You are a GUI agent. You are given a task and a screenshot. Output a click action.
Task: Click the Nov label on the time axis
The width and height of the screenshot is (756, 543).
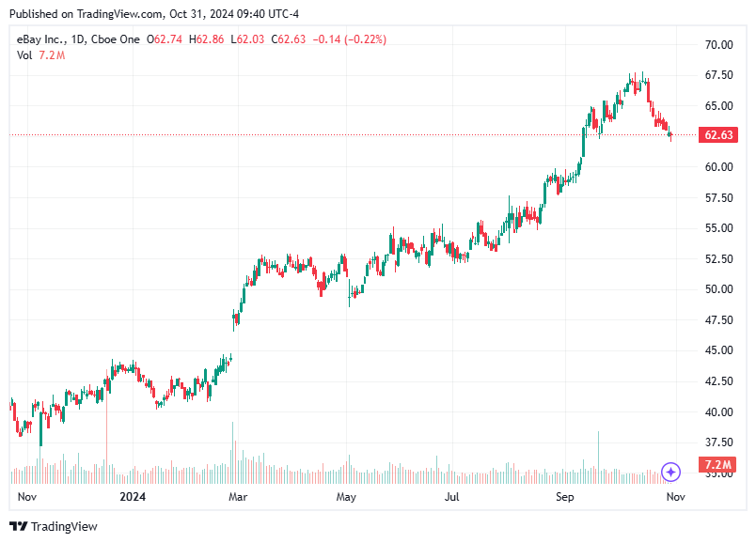(x=675, y=496)
